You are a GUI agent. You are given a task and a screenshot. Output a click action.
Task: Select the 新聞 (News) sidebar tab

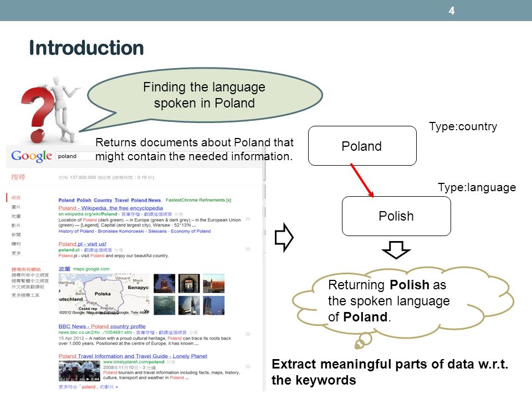click(16, 234)
